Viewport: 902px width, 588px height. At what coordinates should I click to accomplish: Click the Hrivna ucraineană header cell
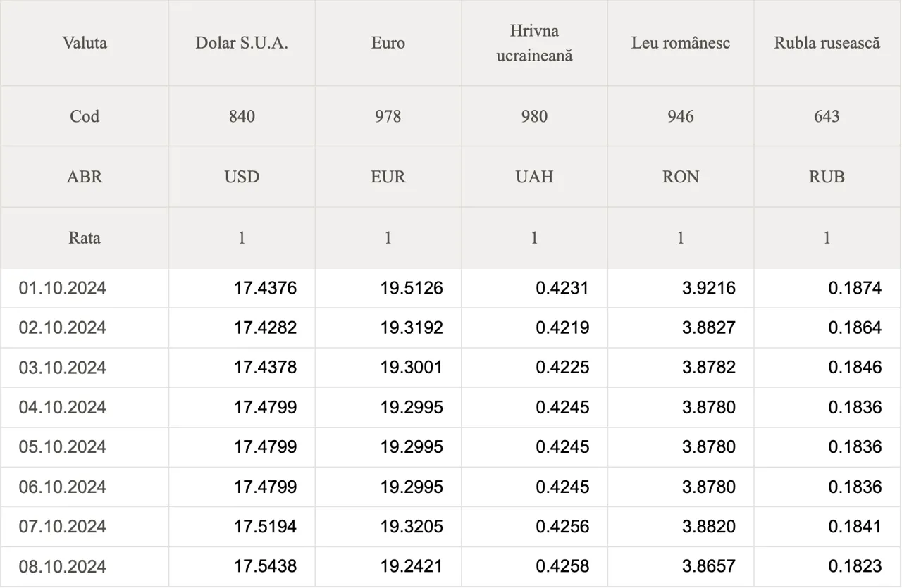tap(534, 43)
